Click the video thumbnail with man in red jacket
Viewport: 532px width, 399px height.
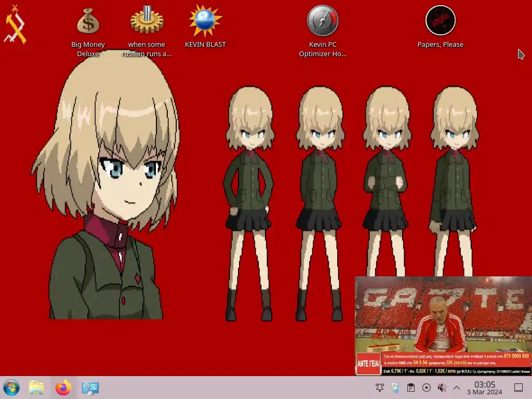coord(443,326)
